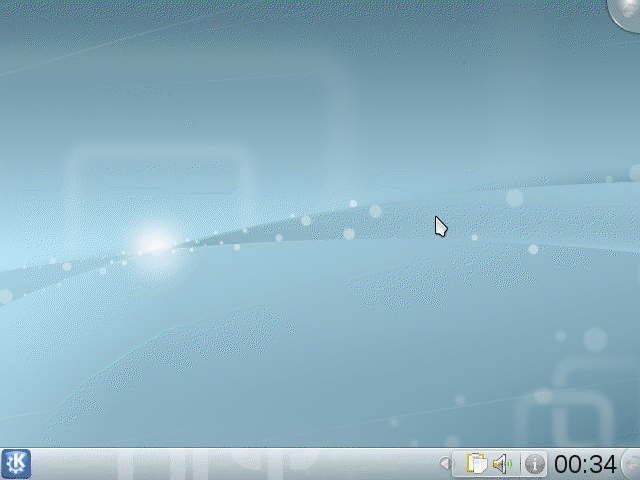Show recent notifications via round 'i' icon
The height and width of the screenshot is (480, 640).
[535, 464]
